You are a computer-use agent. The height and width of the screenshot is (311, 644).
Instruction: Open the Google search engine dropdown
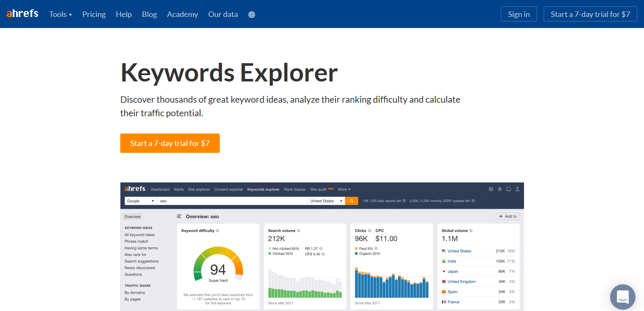tap(141, 201)
